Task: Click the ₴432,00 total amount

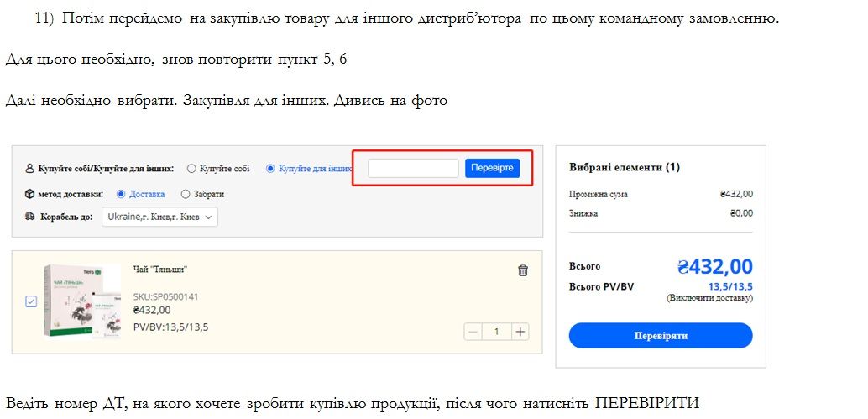Action: 714,267
